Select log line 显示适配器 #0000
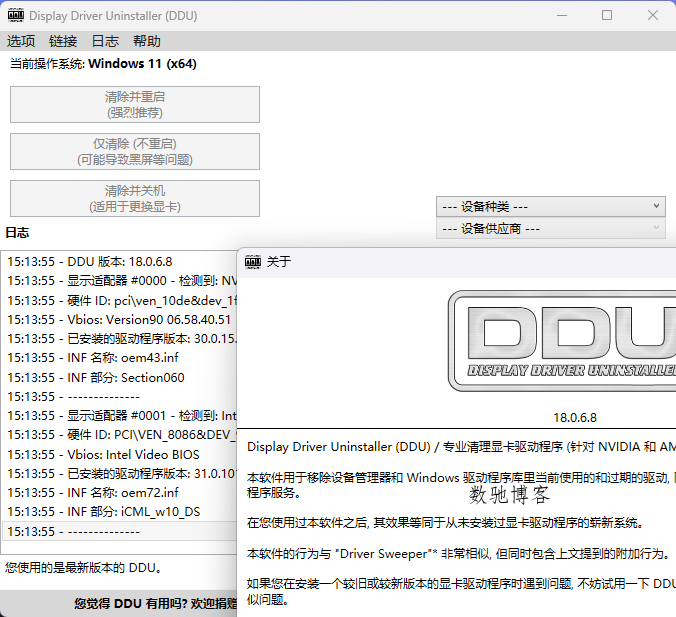Screen dimensions: 676x617 pyautogui.click(x=119, y=281)
